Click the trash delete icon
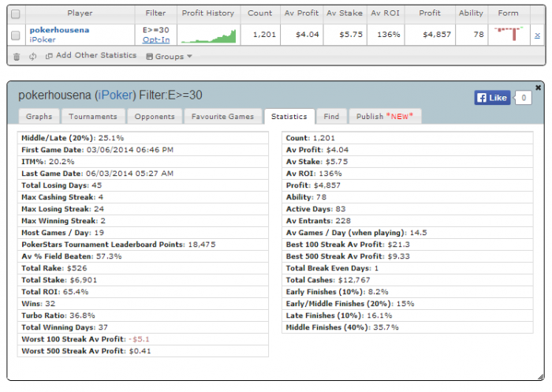The height and width of the screenshot is (392, 552). (17, 57)
